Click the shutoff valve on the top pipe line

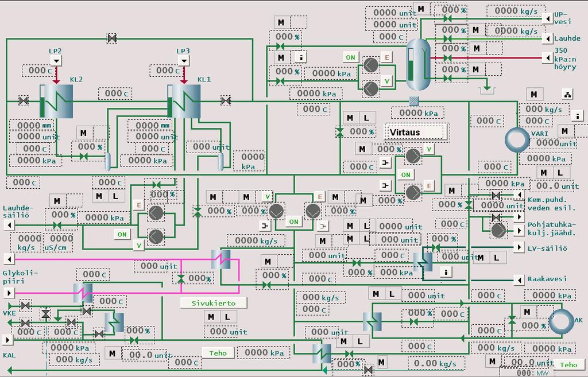point(112,38)
